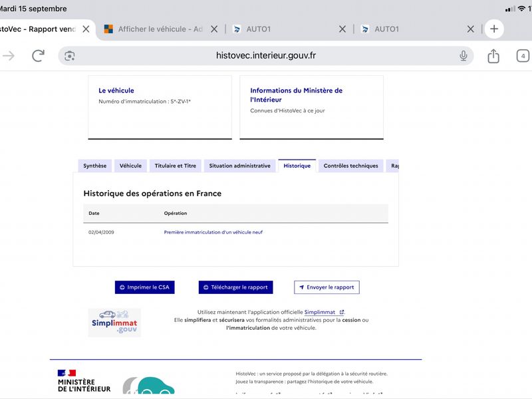The width and height of the screenshot is (532, 399).
Task: Switch to the first AUTO1 browser tab
Action: pyautogui.click(x=285, y=29)
